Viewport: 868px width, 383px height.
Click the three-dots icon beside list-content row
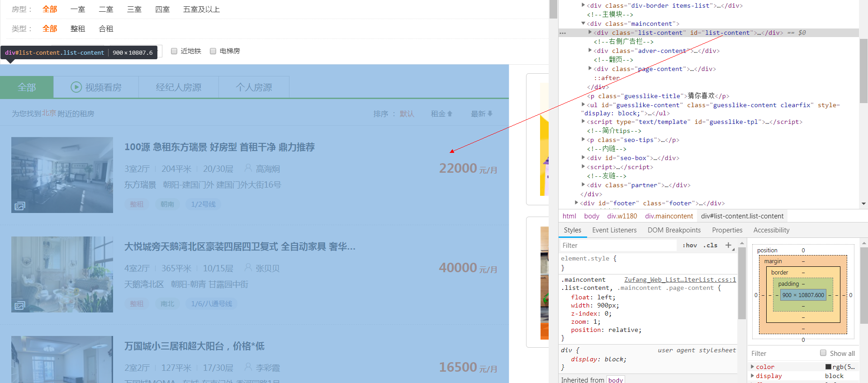(563, 33)
